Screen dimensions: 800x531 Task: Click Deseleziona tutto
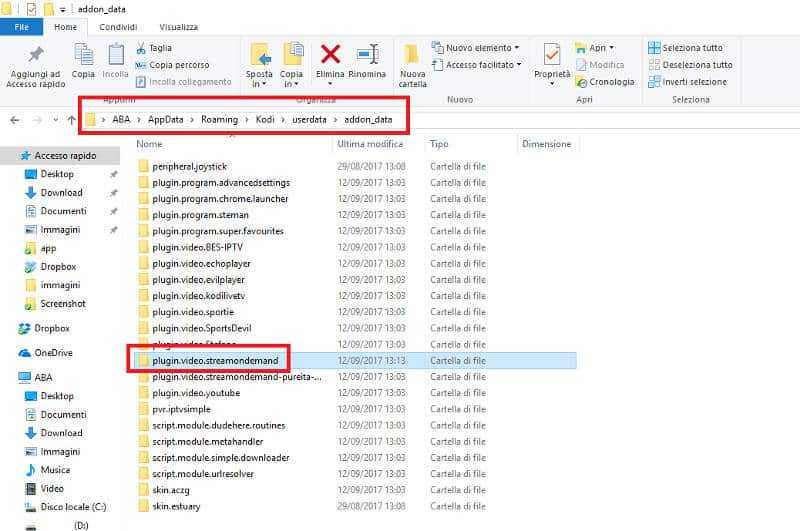coord(690,65)
